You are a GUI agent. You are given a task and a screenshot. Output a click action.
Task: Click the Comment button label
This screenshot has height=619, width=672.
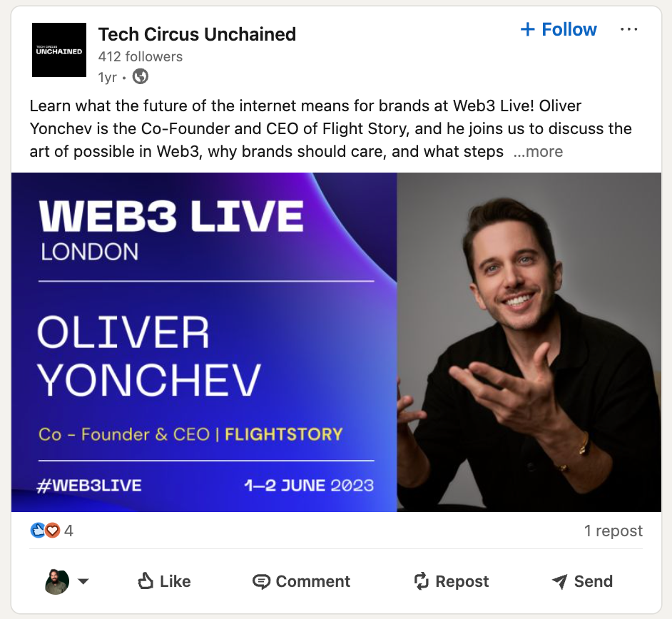(x=313, y=581)
